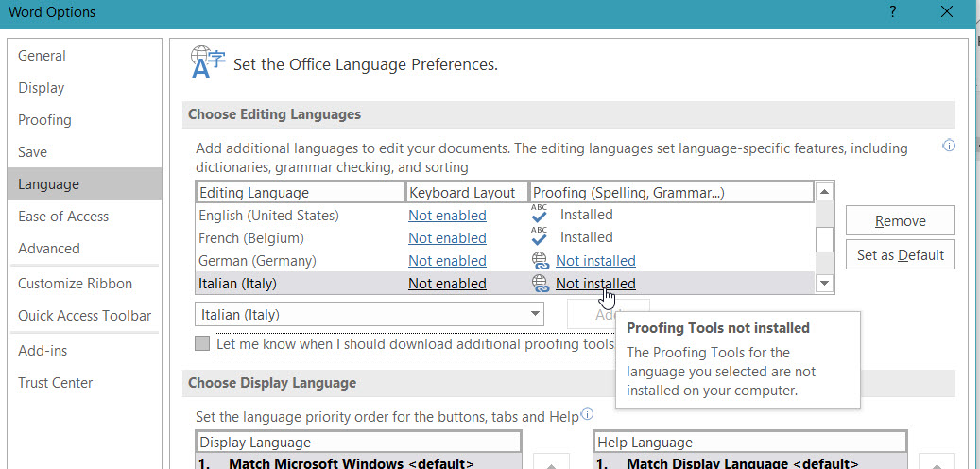Screen dimensions: 980x469
Task: Click the globe link icon in German (Germany) row
Action: coord(540,261)
